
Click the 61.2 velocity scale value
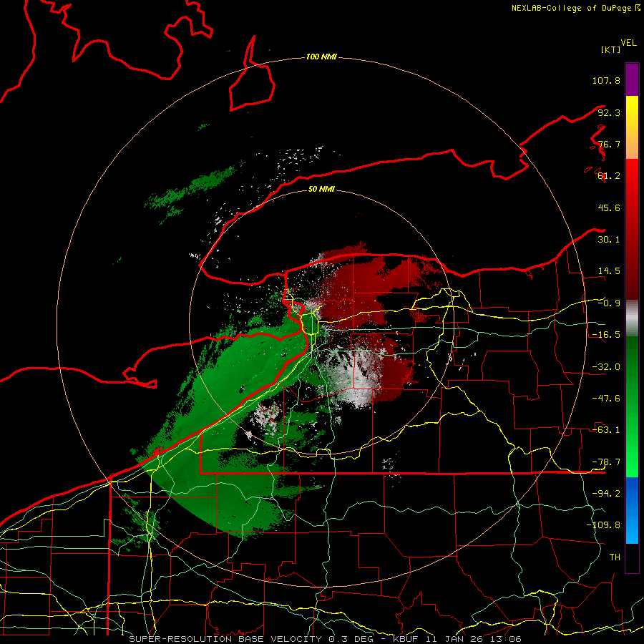609,176
